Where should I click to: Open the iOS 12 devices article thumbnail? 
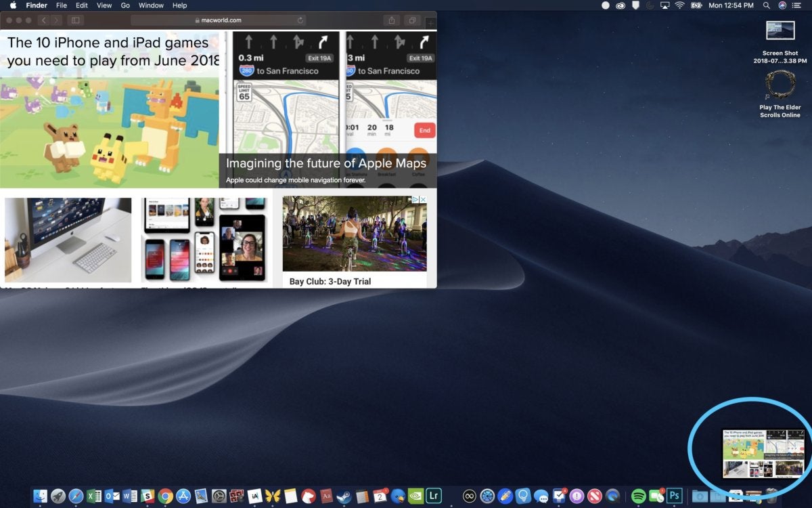204,240
